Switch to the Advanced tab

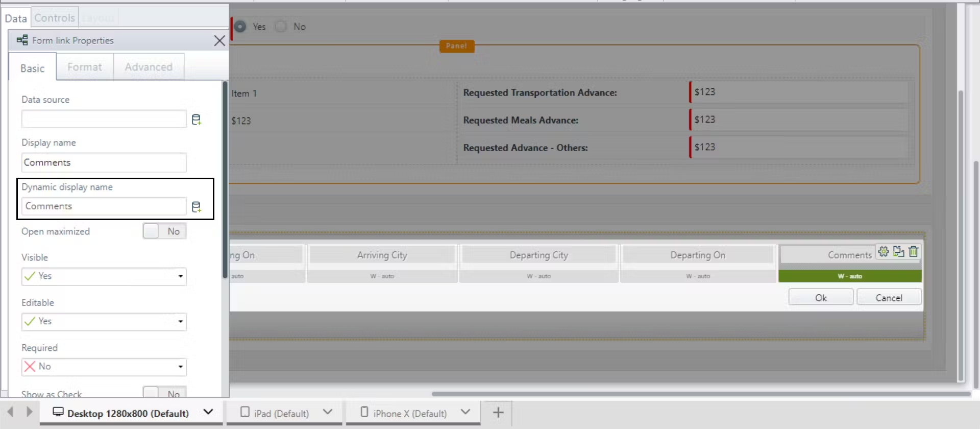tap(149, 67)
